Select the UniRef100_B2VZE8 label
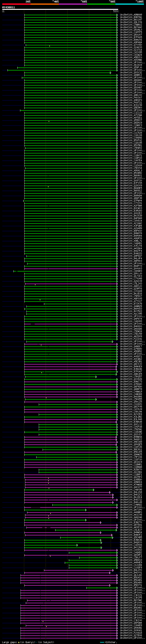 (x=131, y=414)
